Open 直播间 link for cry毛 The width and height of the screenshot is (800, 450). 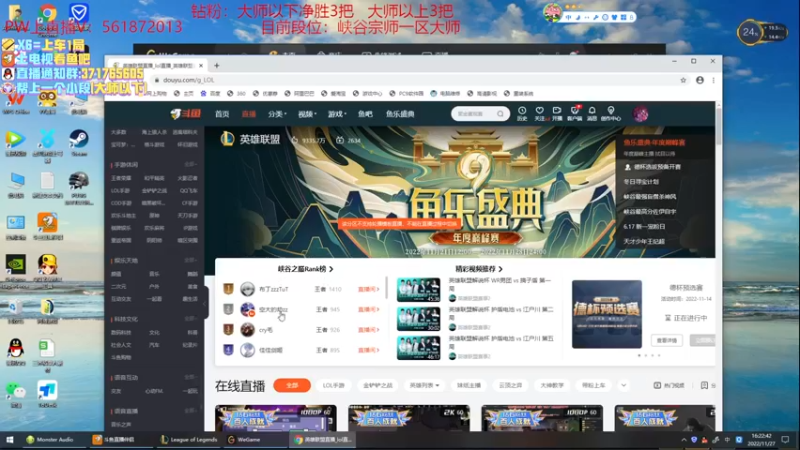point(368,330)
